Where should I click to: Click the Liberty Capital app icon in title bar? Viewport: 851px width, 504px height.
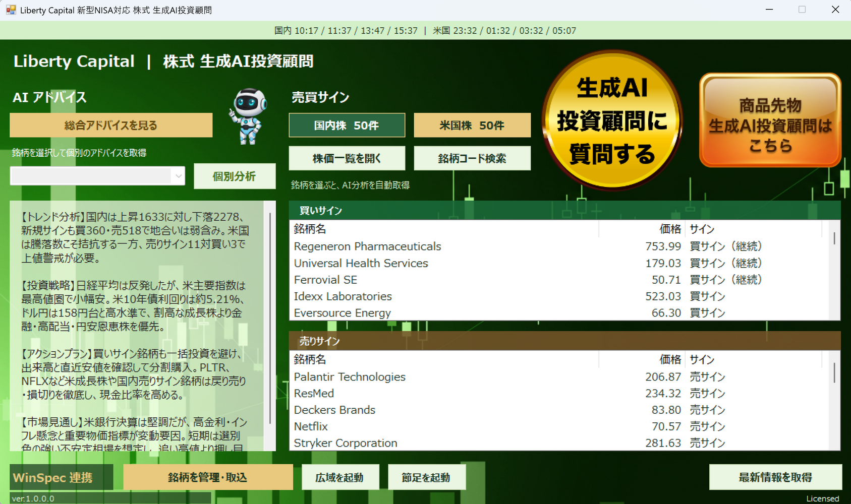coord(11,10)
